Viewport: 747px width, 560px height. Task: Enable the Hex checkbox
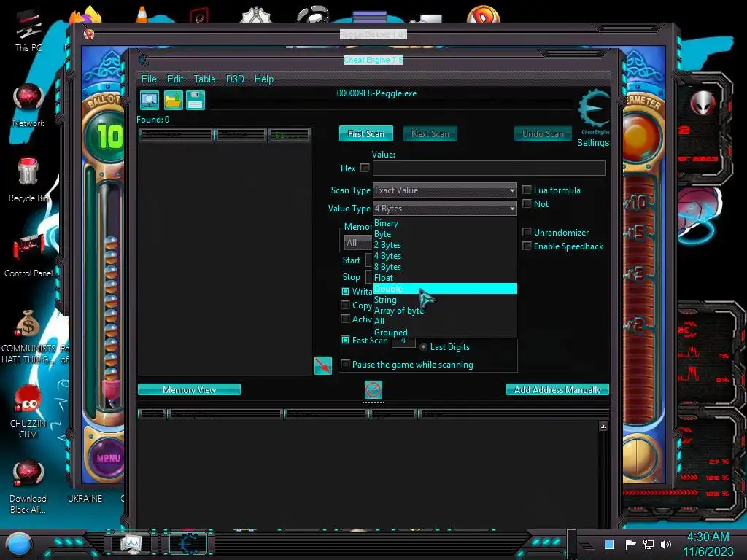(x=365, y=168)
